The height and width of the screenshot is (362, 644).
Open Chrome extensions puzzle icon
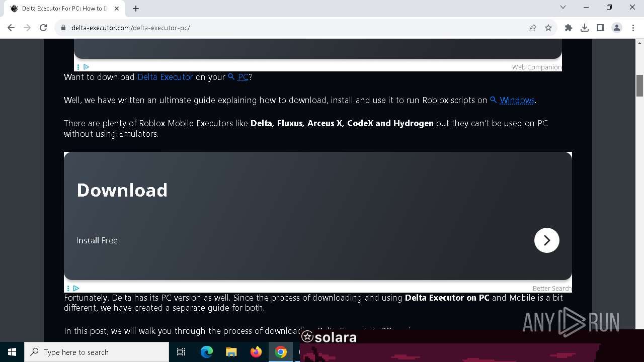(x=569, y=28)
